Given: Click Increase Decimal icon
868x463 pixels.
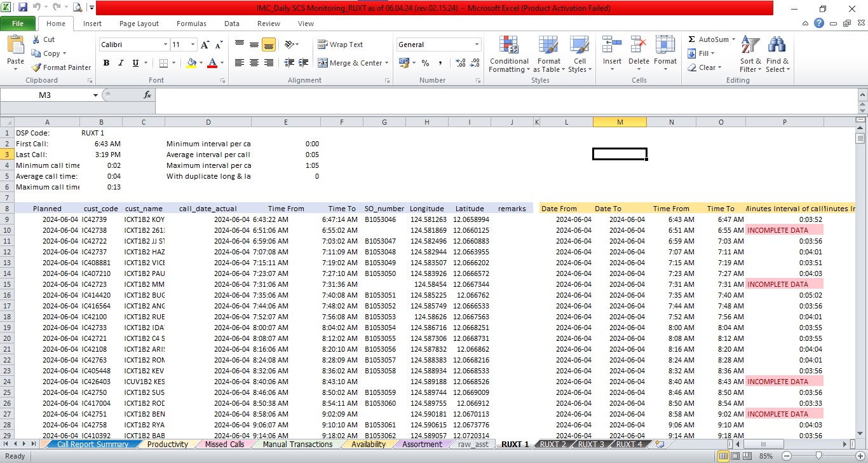Looking at the screenshot, I should [461, 63].
